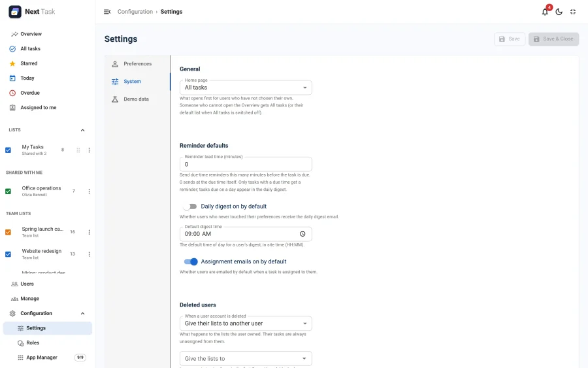Collapse sidebar with the menu toggle icon
Image resolution: width=588 pixels, height=368 pixels.
pos(107,12)
